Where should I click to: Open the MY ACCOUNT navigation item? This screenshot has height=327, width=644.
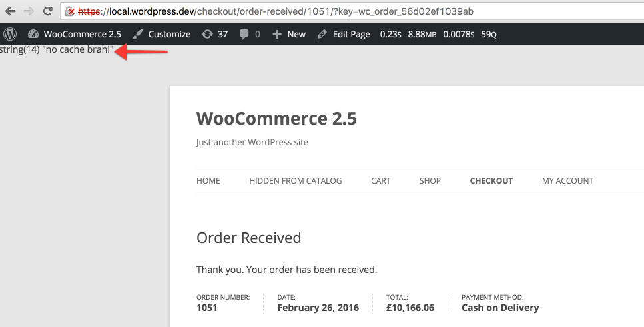pyautogui.click(x=567, y=180)
